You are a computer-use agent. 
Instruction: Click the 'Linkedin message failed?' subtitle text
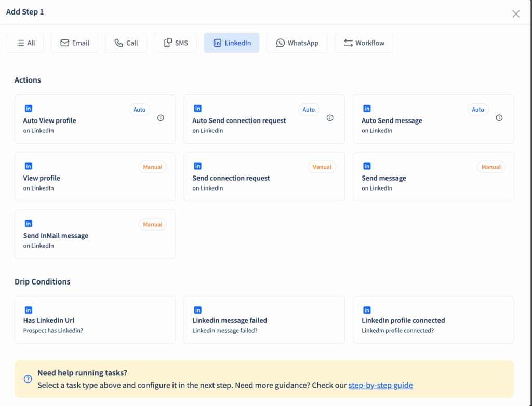[225, 330]
